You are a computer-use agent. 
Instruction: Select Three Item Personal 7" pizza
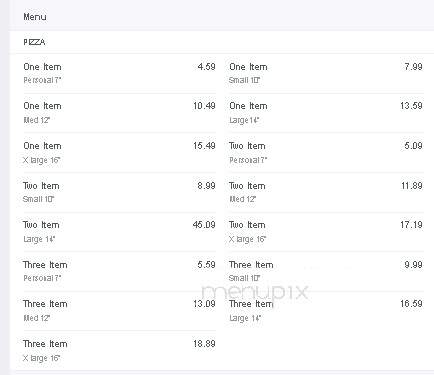119,271
